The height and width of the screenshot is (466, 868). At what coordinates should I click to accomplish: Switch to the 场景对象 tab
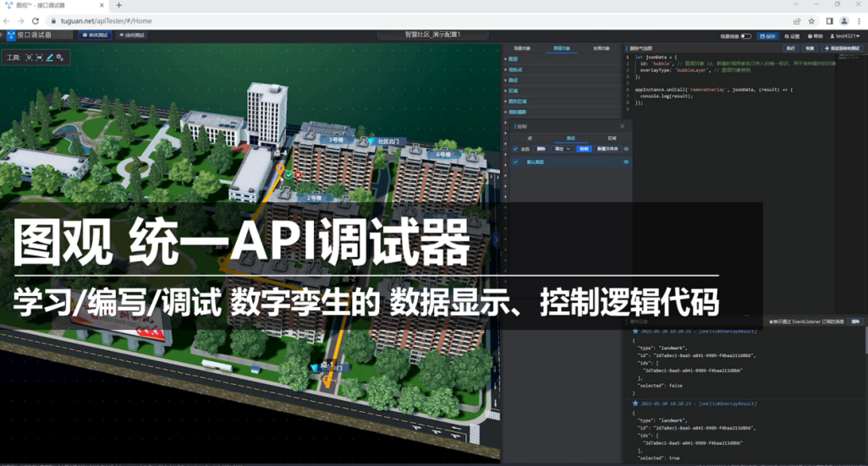(x=522, y=49)
